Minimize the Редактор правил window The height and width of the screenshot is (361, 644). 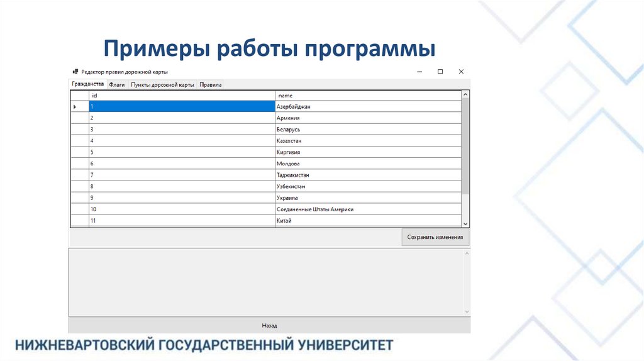[x=419, y=72]
